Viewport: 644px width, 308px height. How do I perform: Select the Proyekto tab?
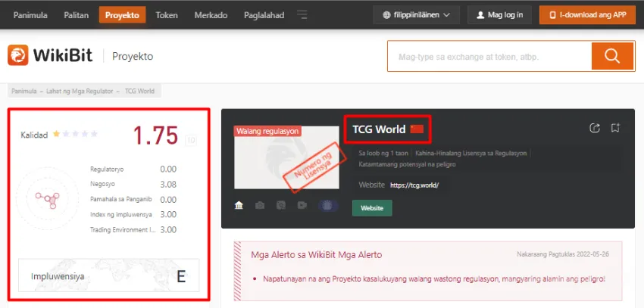coord(123,15)
